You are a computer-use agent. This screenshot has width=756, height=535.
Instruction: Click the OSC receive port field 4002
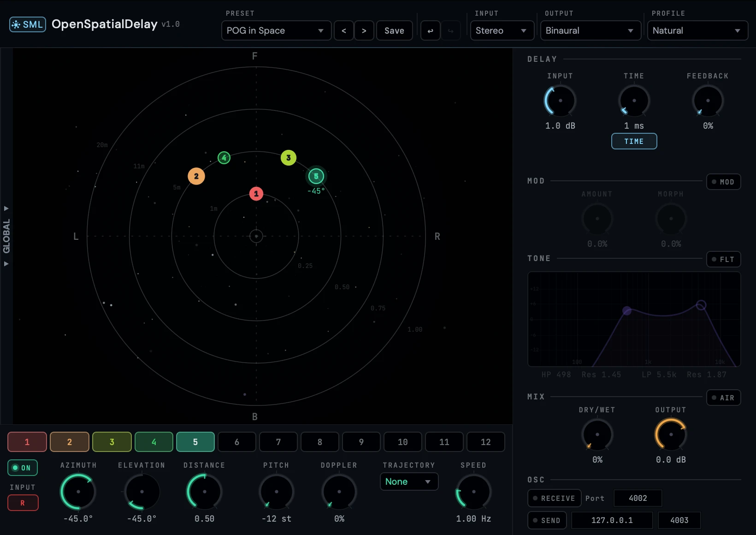(638, 498)
